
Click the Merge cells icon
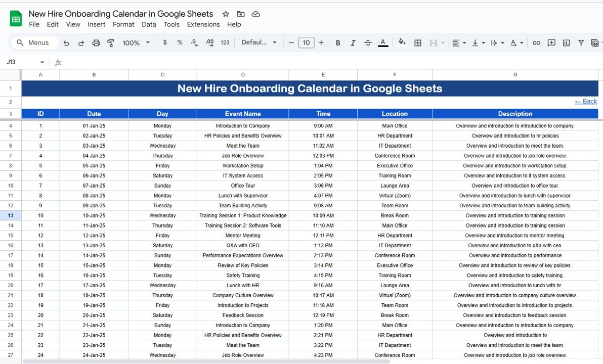tap(434, 43)
